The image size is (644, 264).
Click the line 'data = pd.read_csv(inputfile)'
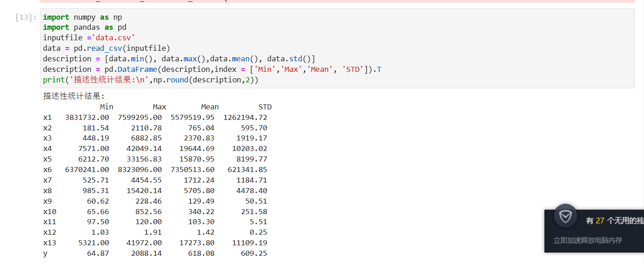pos(107,48)
